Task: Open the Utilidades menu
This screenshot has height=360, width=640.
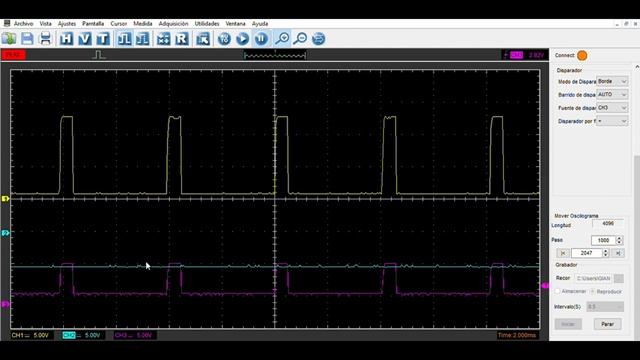Action: tap(207, 24)
